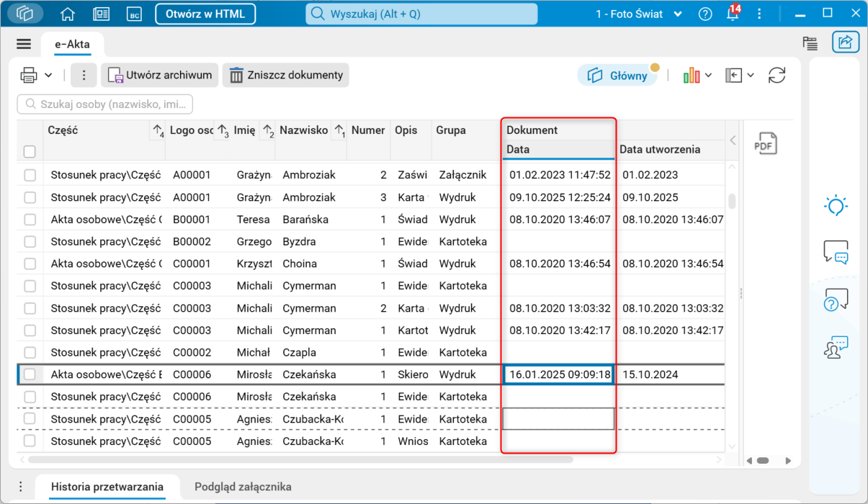Open the panel layout dropdown arrow
The height and width of the screenshot is (504, 868).
pos(751,75)
